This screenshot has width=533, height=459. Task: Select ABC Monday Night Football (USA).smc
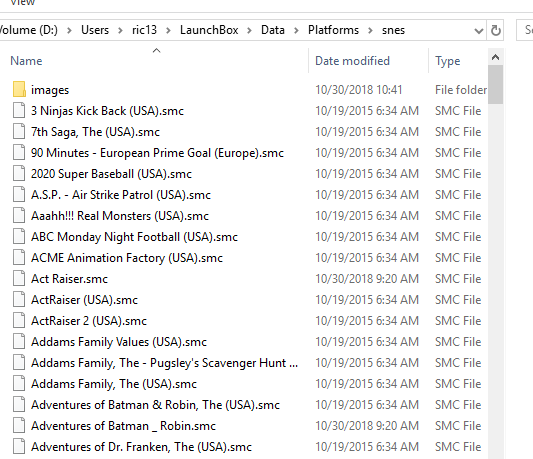coord(134,237)
